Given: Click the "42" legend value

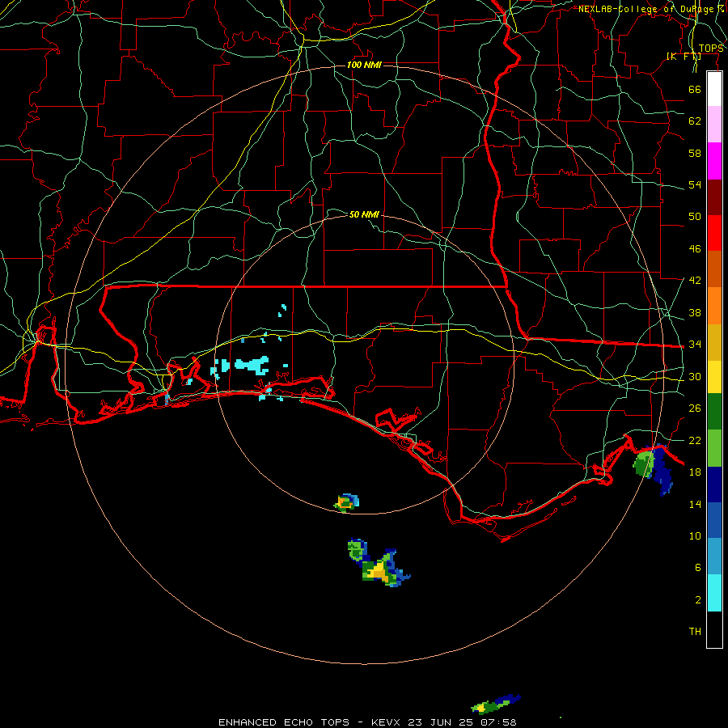Looking at the screenshot, I should coord(695,281).
